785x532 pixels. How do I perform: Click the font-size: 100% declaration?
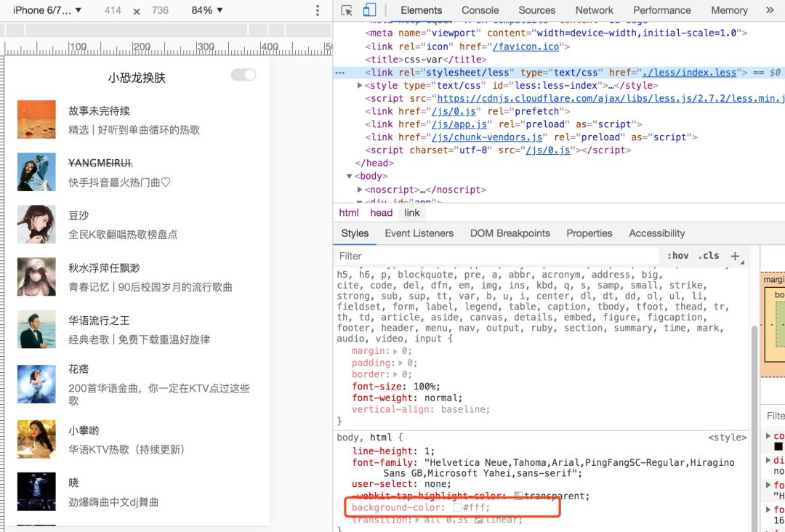395,387
